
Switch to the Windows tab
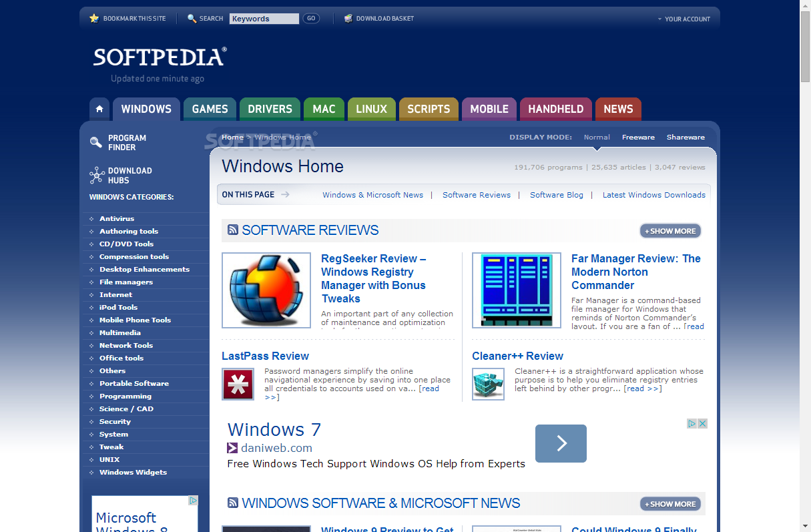[146, 109]
